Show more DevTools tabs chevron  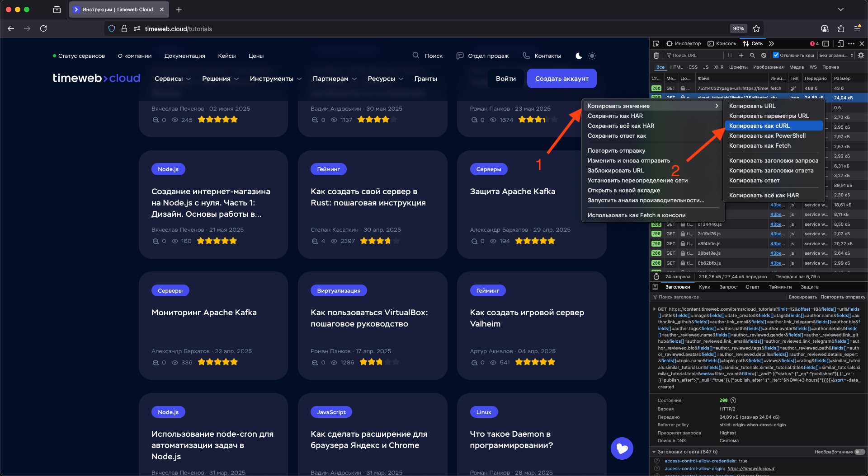coord(771,44)
